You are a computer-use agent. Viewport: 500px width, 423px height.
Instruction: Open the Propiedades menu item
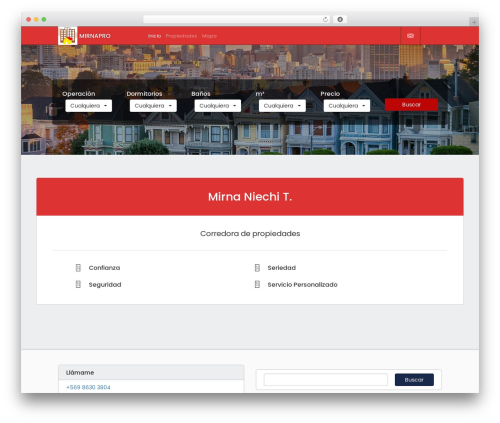[181, 36]
